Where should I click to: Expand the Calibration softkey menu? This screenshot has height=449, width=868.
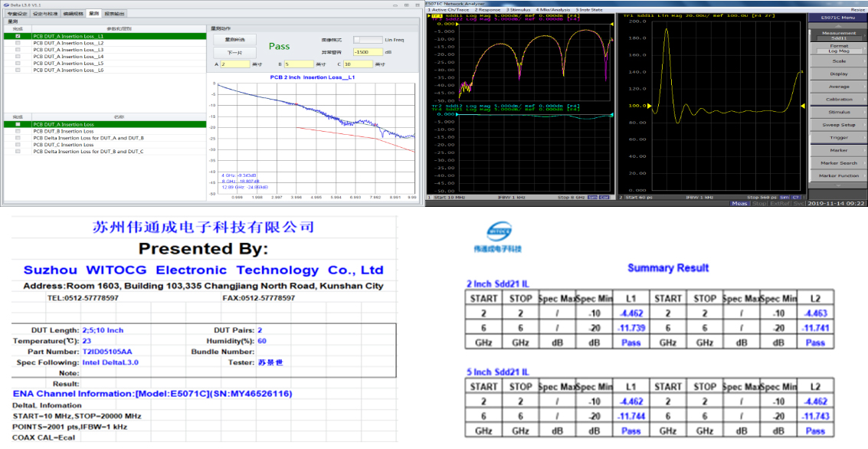click(x=839, y=99)
